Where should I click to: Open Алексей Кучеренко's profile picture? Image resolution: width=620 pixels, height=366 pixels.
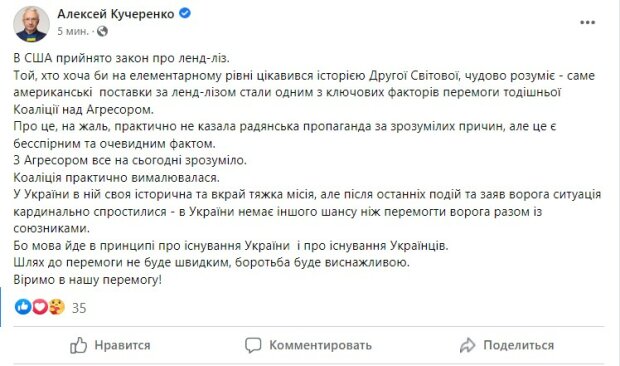(31, 24)
